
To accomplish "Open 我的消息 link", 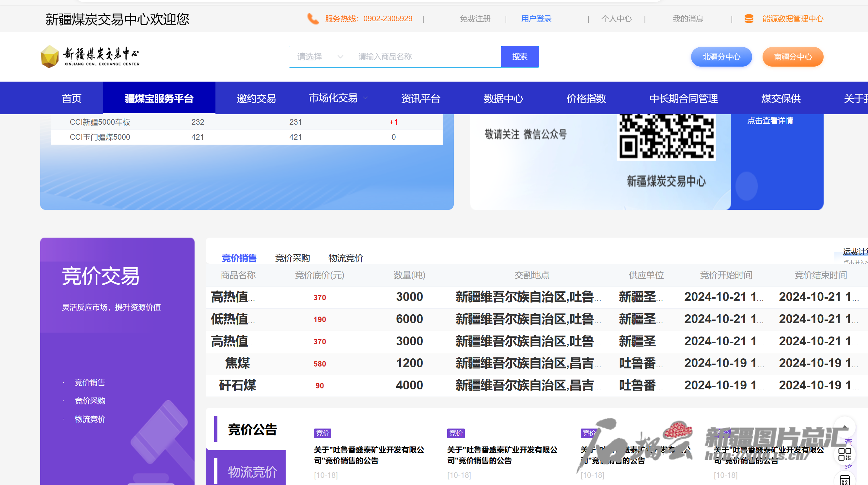I will 688,19.
